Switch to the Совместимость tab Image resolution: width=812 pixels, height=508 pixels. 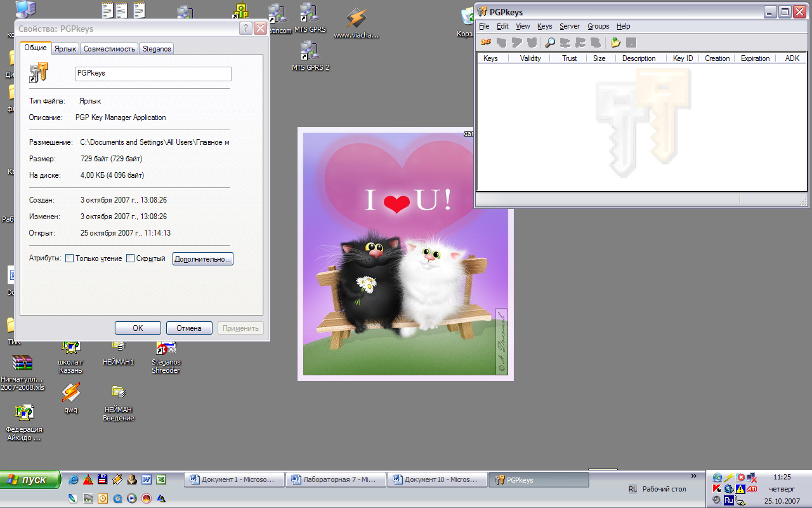click(x=109, y=49)
